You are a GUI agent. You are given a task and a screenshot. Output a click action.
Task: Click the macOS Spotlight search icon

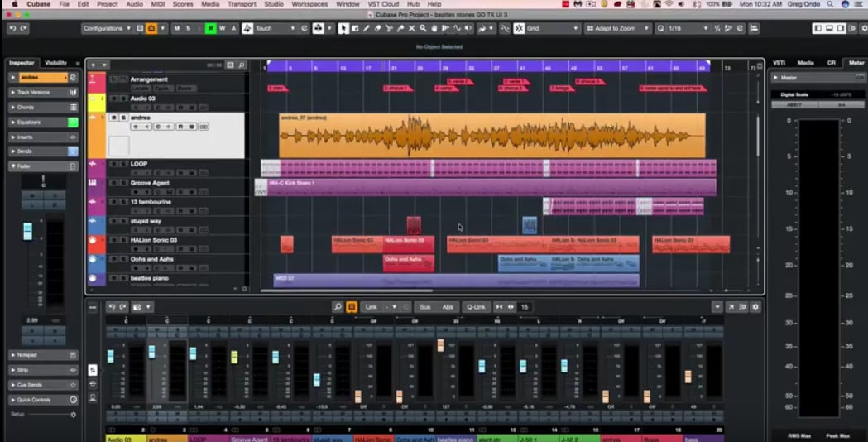[x=831, y=4]
